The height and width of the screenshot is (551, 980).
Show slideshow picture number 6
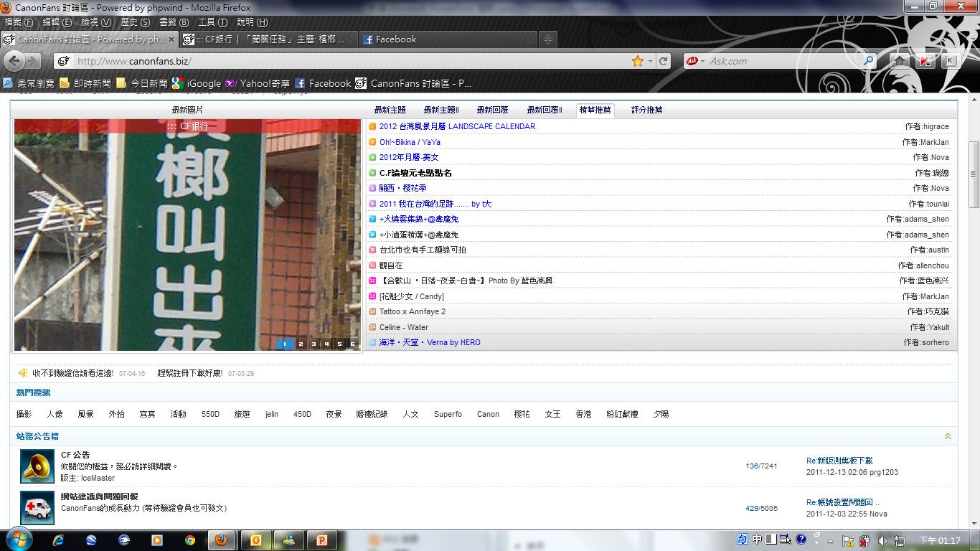coord(352,344)
